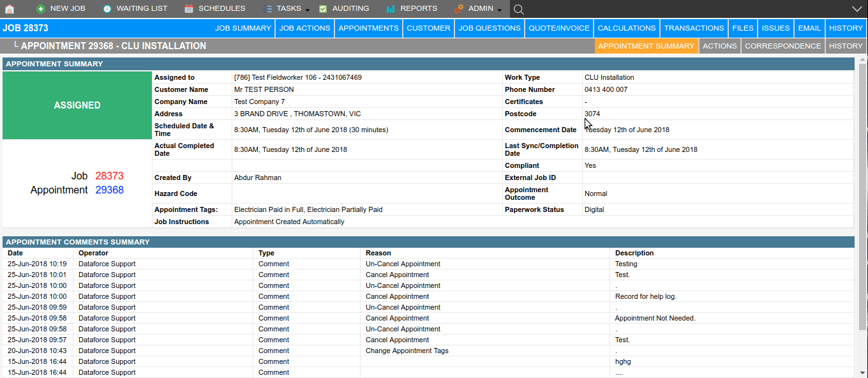Select the Transactions job tab

click(x=694, y=28)
